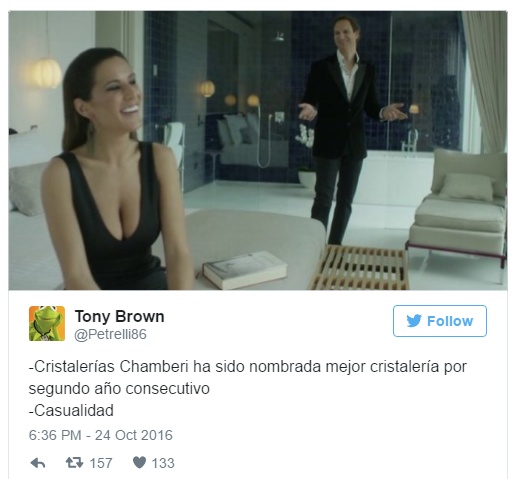View the 157 retweets count
The image size is (517, 479).
101,463
